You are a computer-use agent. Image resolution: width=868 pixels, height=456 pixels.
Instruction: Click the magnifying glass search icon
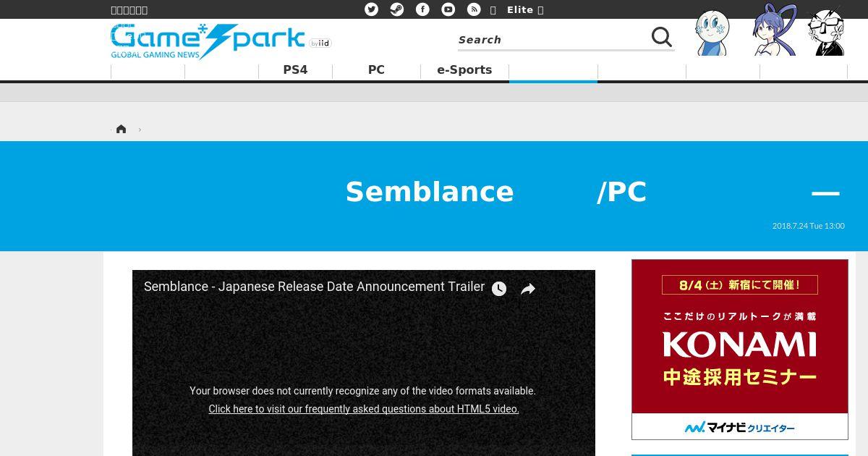point(662,37)
